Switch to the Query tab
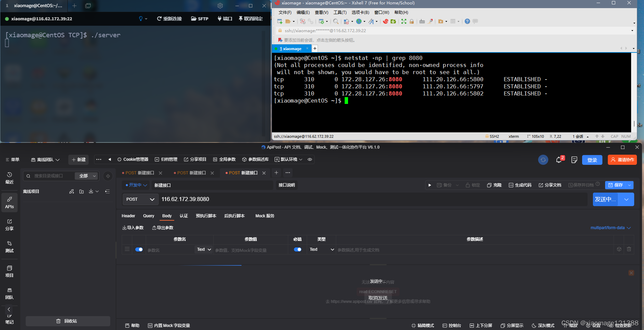 click(x=148, y=216)
